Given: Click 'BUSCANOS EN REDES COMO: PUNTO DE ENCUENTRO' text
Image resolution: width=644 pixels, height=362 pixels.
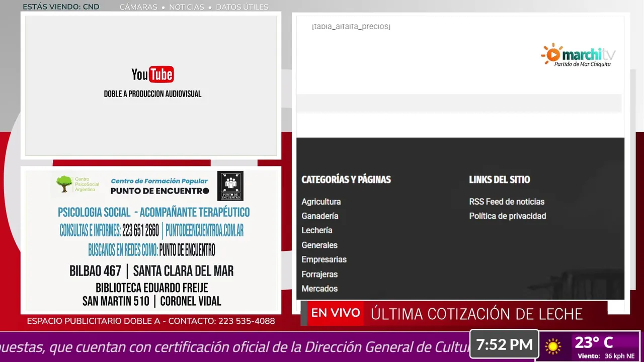Looking at the screenshot, I should point(151,249).
